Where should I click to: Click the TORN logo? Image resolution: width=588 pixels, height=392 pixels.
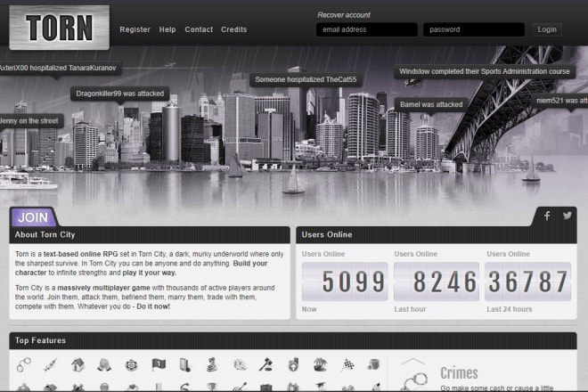pyautogui.click(x=60, y=28)
